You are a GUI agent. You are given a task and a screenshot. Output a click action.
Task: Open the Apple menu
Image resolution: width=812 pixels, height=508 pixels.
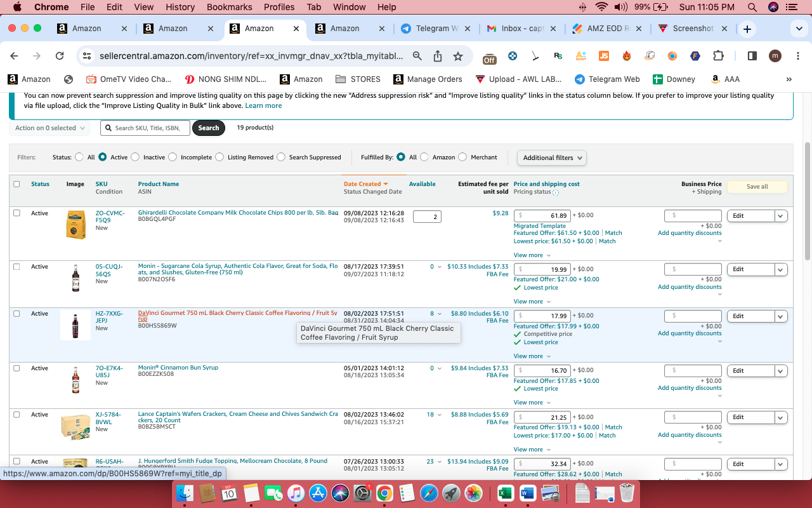point(17,7)
